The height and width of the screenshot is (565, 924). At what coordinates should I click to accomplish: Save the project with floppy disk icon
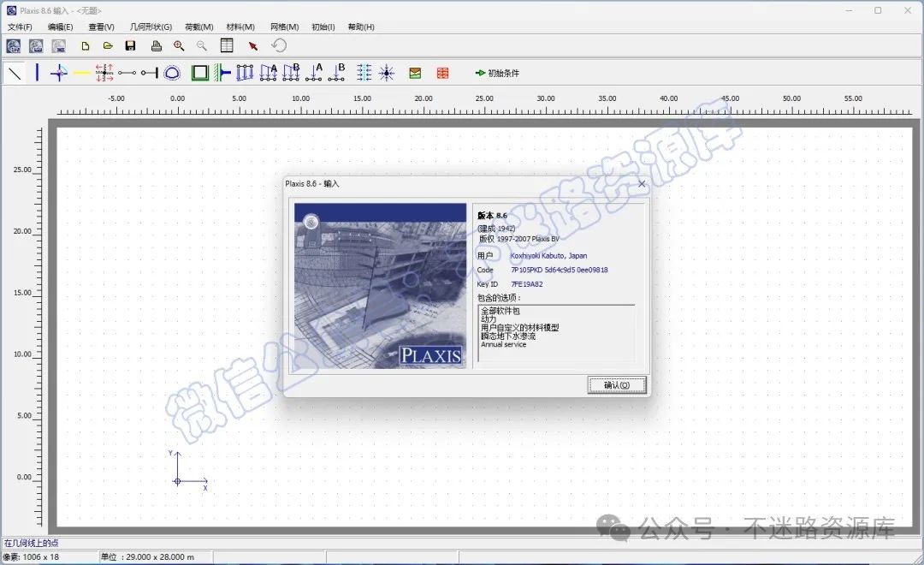coord(131,46)
